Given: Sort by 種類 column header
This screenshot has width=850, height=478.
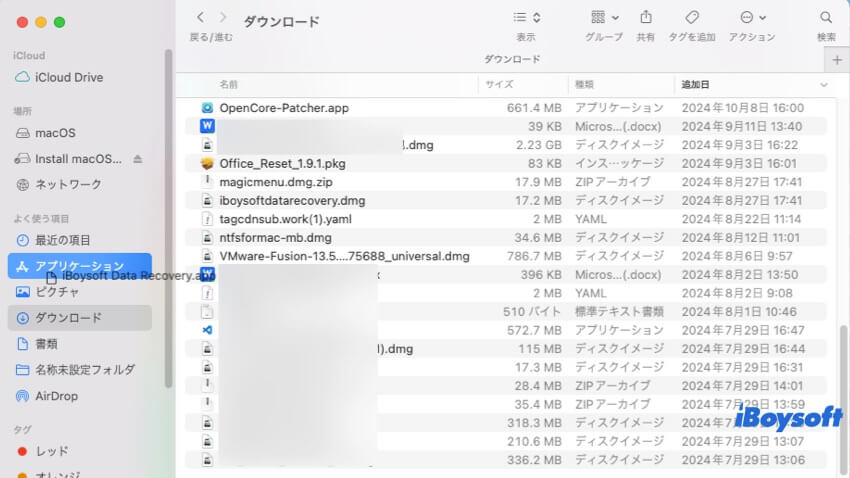Looking at the screenshot, I should coord(584,85).
